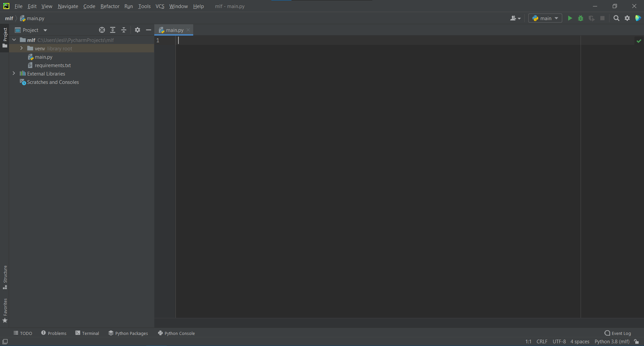Expand the venv folder
Screen dimensions: 644x346
[21, 48]
